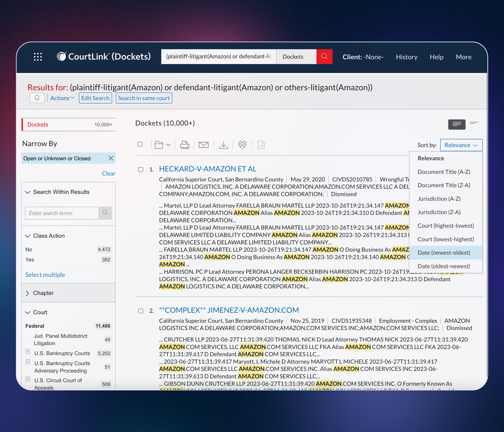Image resolution: width=504 pixels, height=432 pixels.
Task: Click the printer icon
Action: 184,145
